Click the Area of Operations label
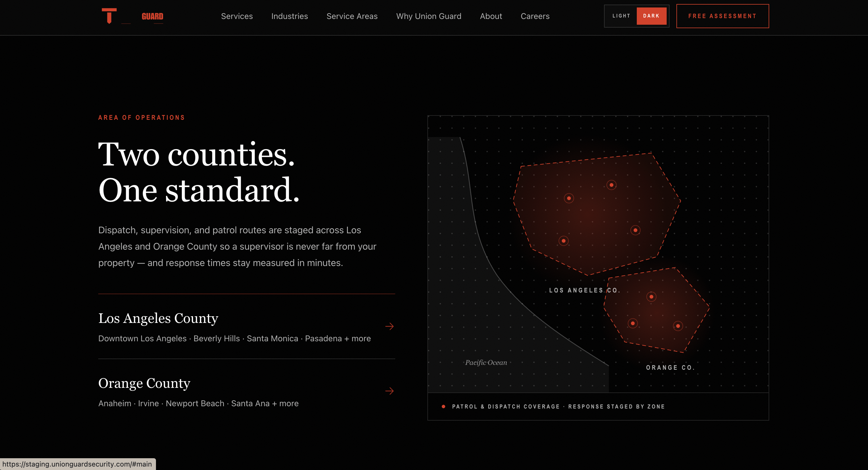This screenshot has width=868, height=470. pyautogui.click(x=142, y=118)
